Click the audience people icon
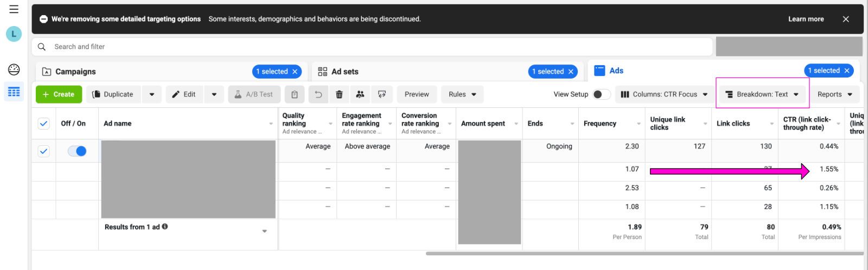The height and width of the screenshot is (270, 868). click(360, 94)
